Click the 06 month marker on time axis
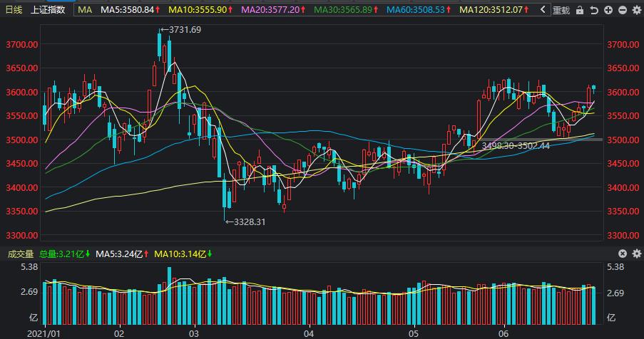The height and width of the screenshot is (339, 644). pos(504,333)
